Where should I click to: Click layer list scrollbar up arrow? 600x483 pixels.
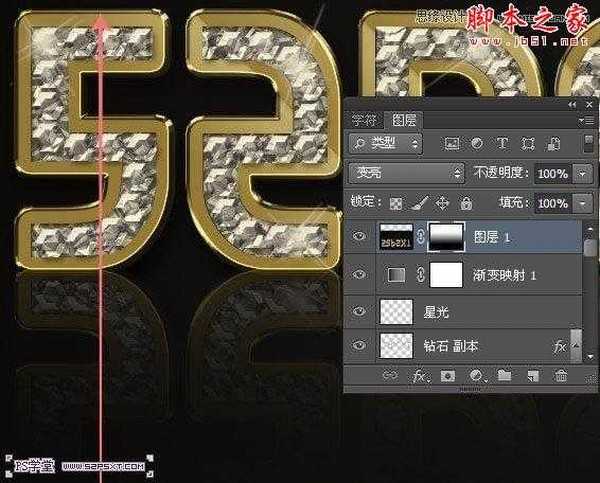[591, 229]
